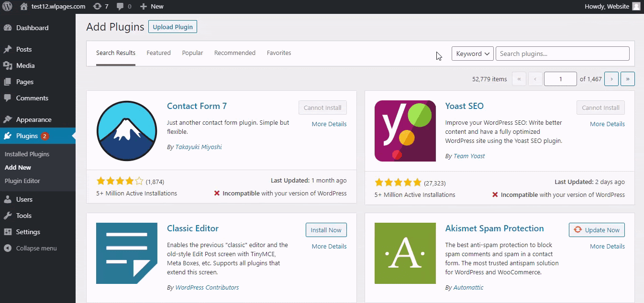Open the Classic Editor title link
644x303 pixels.
tap(193, 228)
